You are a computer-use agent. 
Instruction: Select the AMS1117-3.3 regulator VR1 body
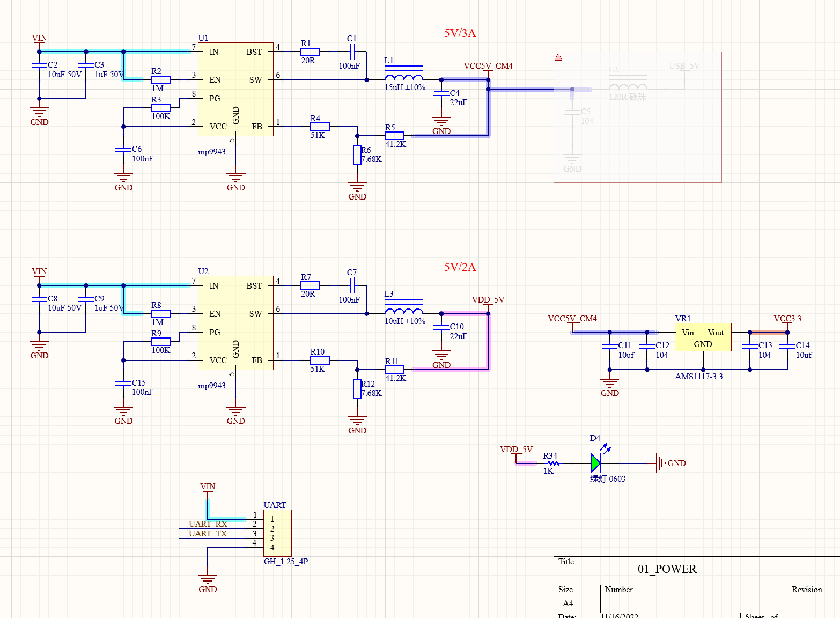click(703, 337)
